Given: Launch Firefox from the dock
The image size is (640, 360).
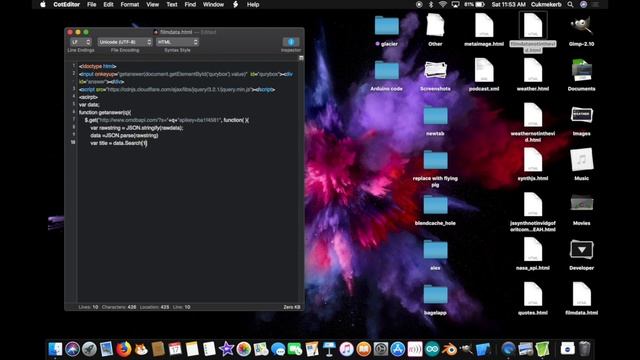Looking at the screenshot, I should [124, 349].
